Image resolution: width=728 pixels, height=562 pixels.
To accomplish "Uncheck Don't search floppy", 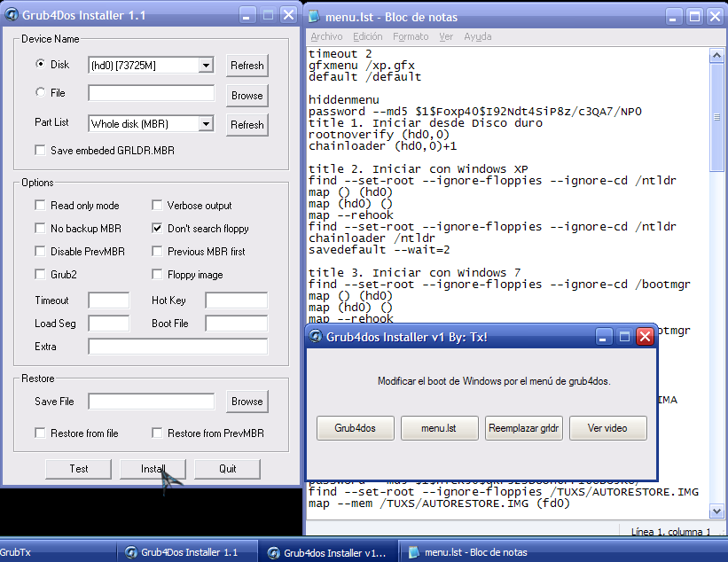I will (157, 229).
